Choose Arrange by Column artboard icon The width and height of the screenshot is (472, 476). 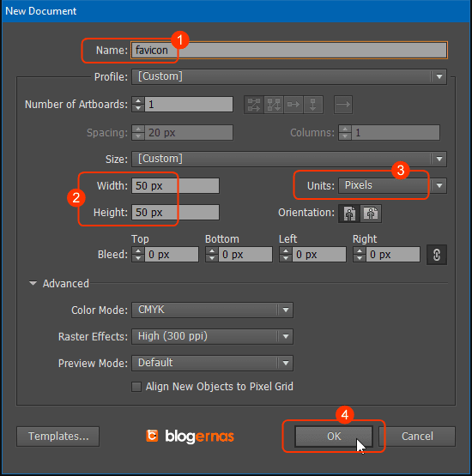coord(313,105)
